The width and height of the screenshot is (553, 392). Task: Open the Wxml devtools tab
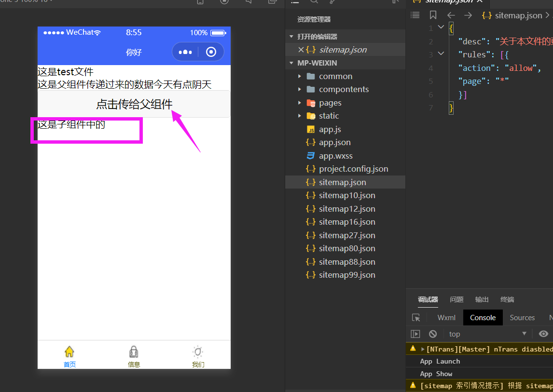pyautogui.click(x=446, y=318)
